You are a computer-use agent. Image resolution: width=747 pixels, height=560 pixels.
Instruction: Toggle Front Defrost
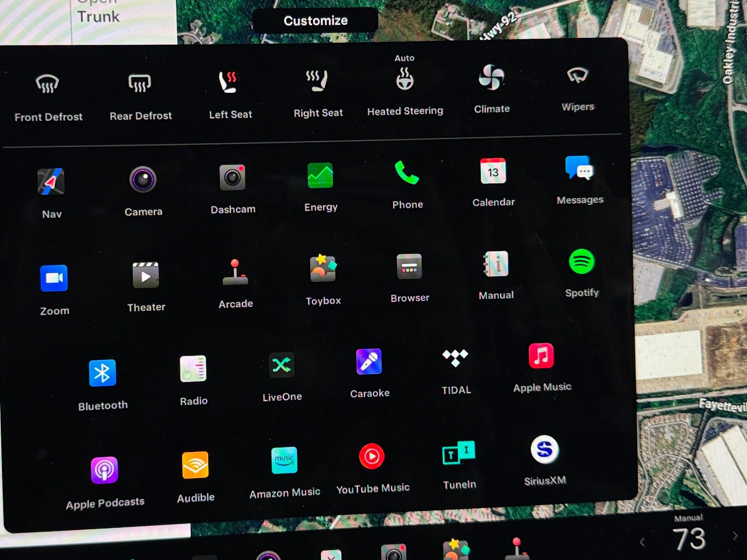tap(47, 83)
